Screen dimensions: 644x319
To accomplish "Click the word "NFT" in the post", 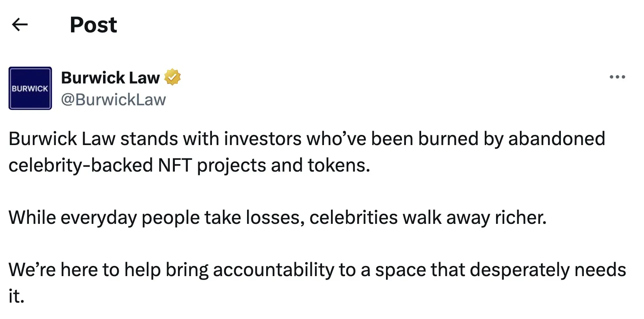I will point(174,165).
